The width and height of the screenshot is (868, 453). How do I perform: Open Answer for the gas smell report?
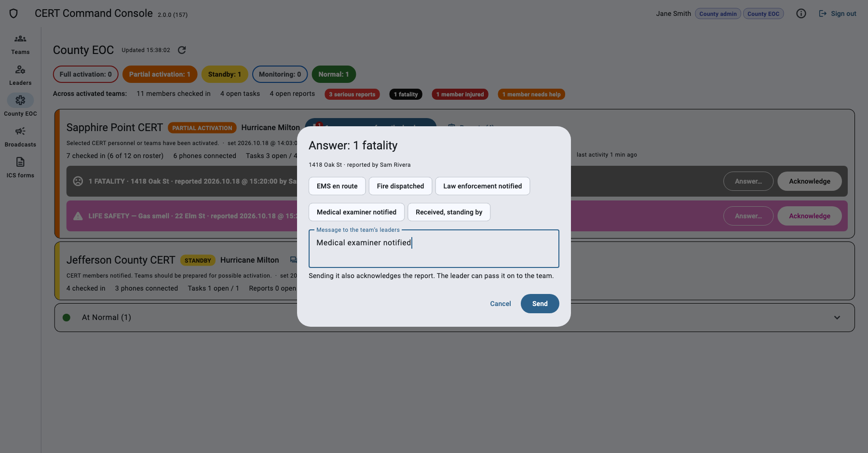(748, 216)
